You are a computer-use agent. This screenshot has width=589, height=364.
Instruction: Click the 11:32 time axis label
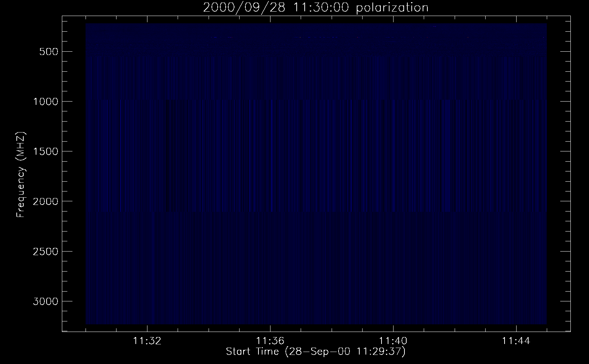[x=147, y=341]
